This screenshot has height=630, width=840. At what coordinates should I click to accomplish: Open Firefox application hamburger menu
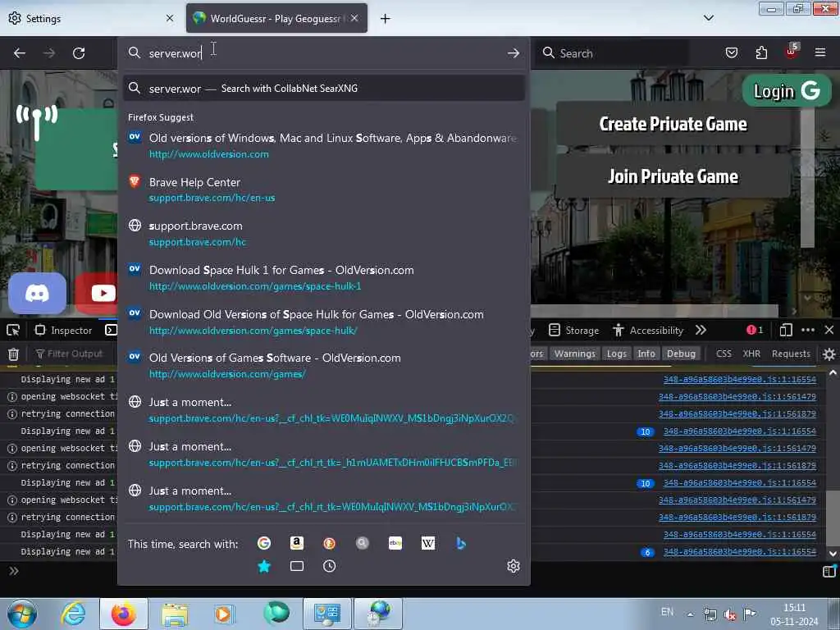820,52
